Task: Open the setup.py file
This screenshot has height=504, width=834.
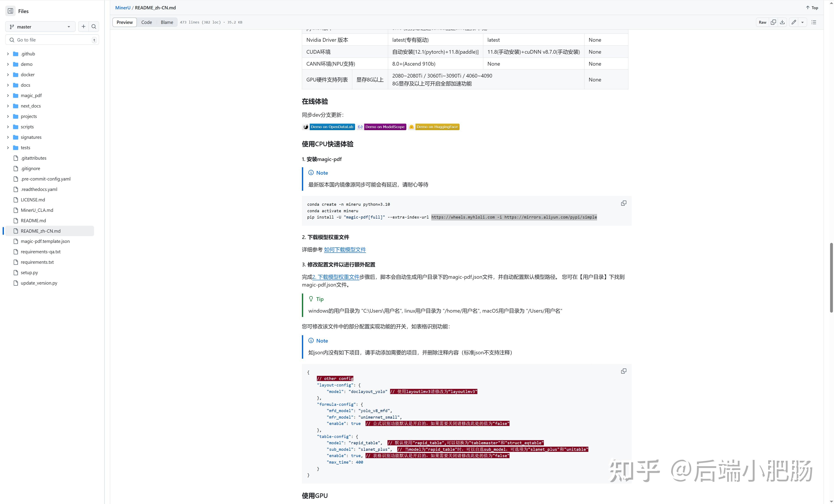Action: tap(30, 272)
